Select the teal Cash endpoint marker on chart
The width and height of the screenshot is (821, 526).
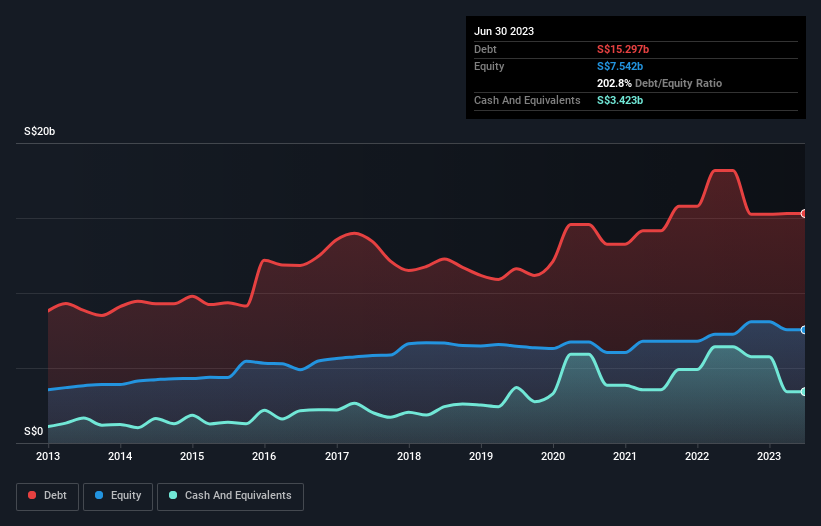(x=804, y=391)
